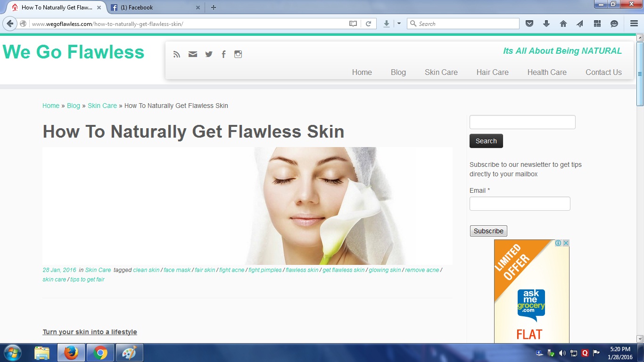Click the Subscribe button
This screenshot has height=362, width=644.
point(488,231)
